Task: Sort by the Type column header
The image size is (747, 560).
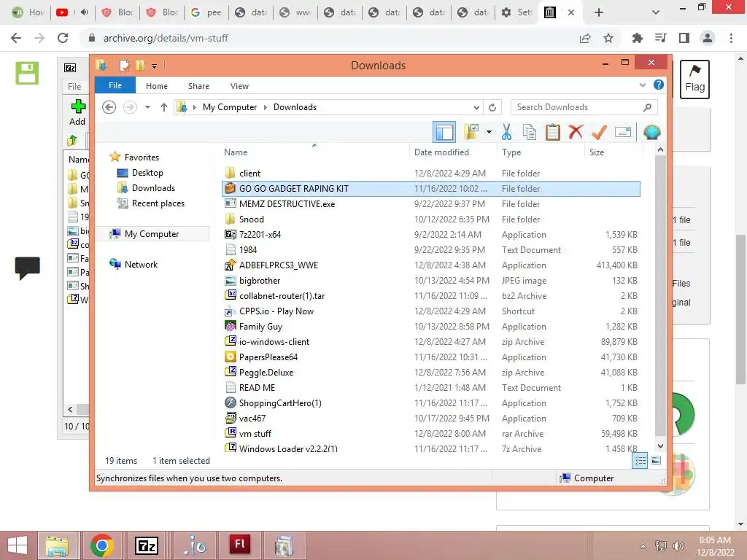Action: (x=511, y=152)
